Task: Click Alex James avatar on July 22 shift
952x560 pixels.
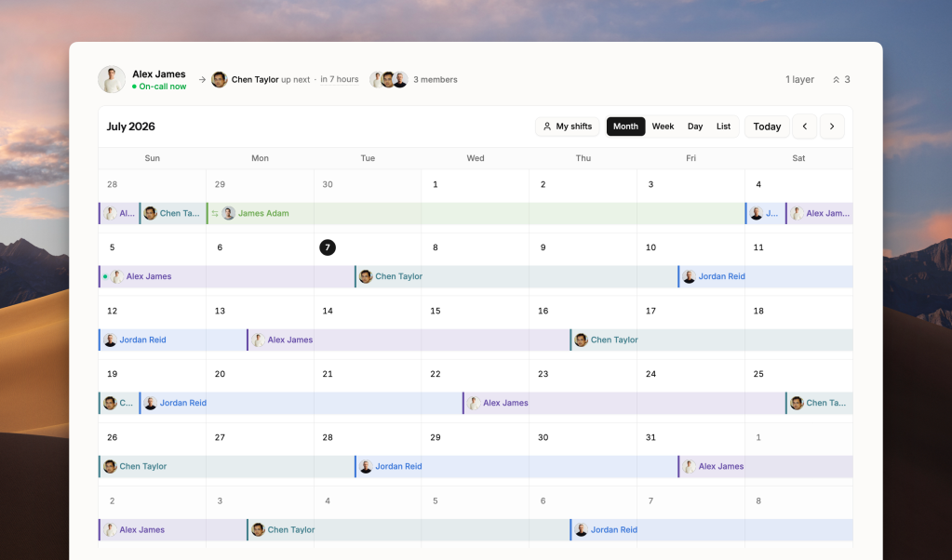Action: (x=474, y=403)
